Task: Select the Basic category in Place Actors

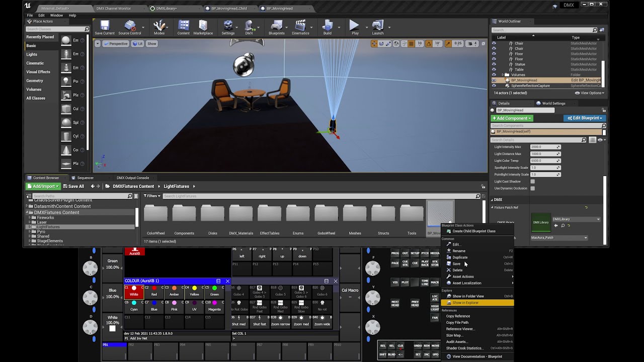Action: (x=31, y=46)
